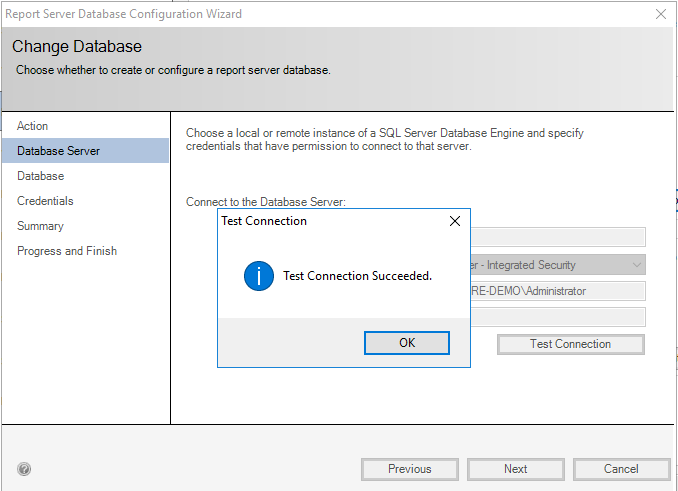Jump to the Summary step

click(40, 226)
